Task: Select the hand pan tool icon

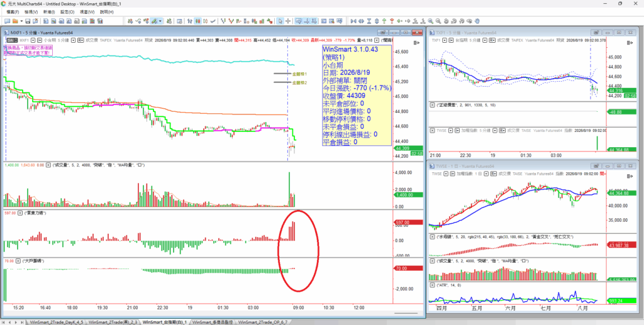Action: click(477, 21)
